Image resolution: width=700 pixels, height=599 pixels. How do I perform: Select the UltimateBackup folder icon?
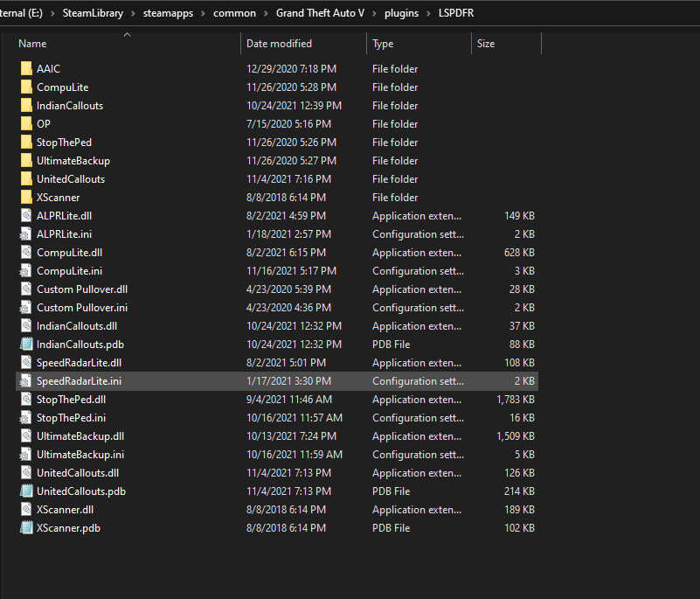click(x=26, y=160)
